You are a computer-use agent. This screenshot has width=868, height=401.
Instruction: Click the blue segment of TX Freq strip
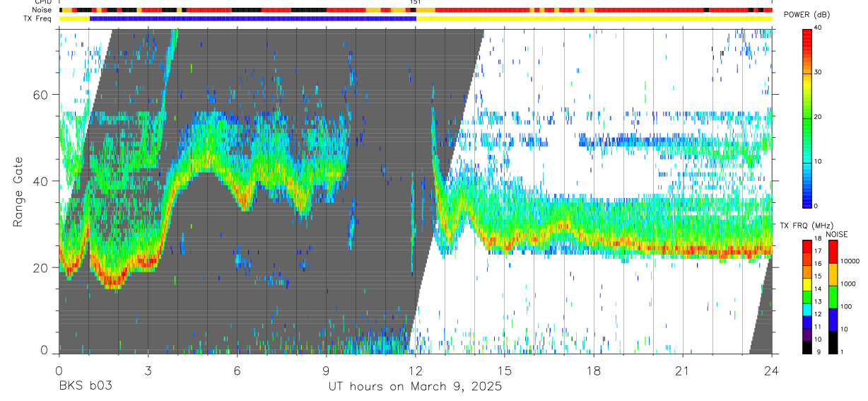point(253,18)
